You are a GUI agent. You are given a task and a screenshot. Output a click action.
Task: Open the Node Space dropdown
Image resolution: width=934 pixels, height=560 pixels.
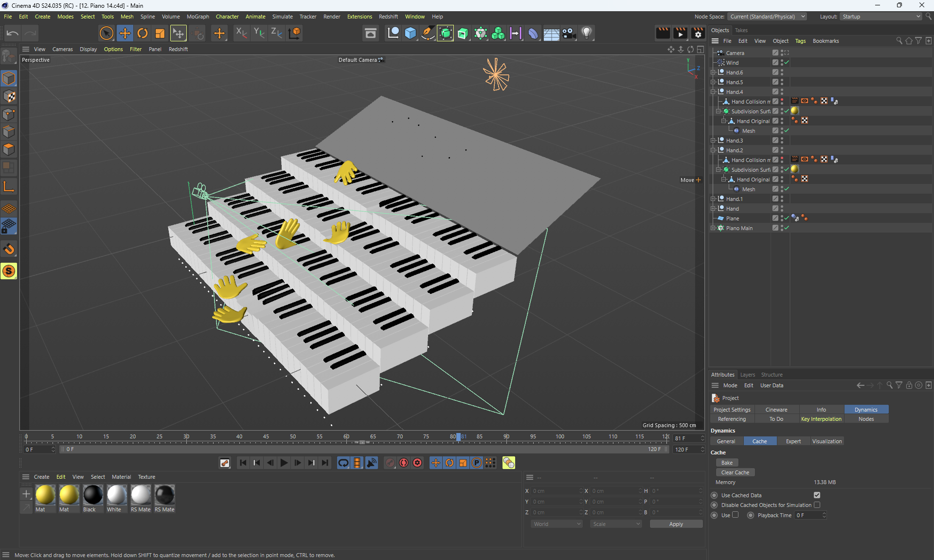[x=767, y=17]
